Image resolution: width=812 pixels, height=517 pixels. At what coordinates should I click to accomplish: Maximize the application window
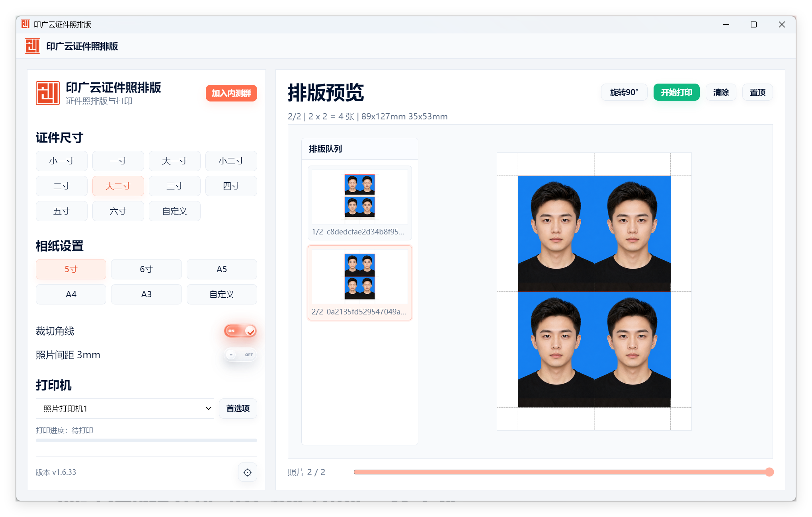pos(753,25)
